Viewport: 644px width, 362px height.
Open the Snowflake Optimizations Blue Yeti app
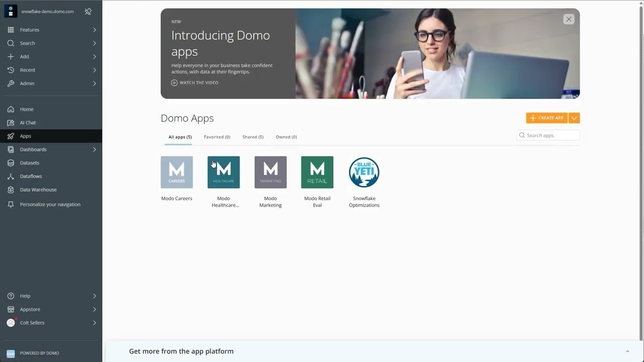364,172
